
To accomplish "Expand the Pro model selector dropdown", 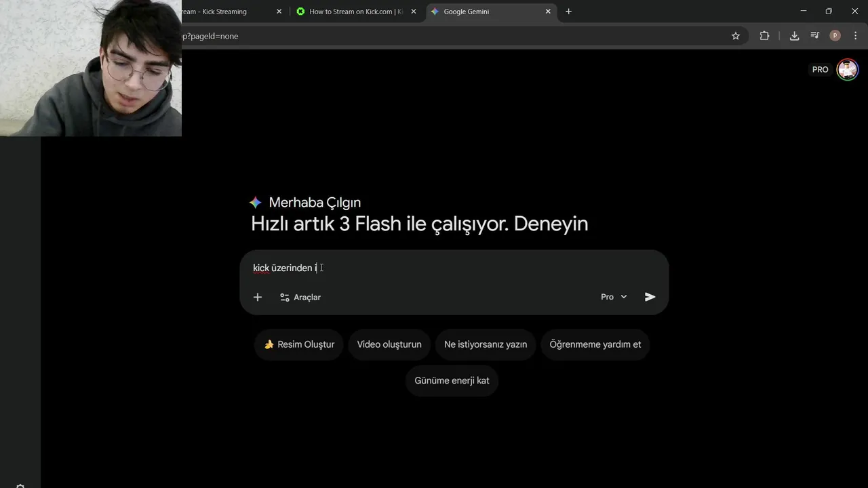I will [614, 297].
